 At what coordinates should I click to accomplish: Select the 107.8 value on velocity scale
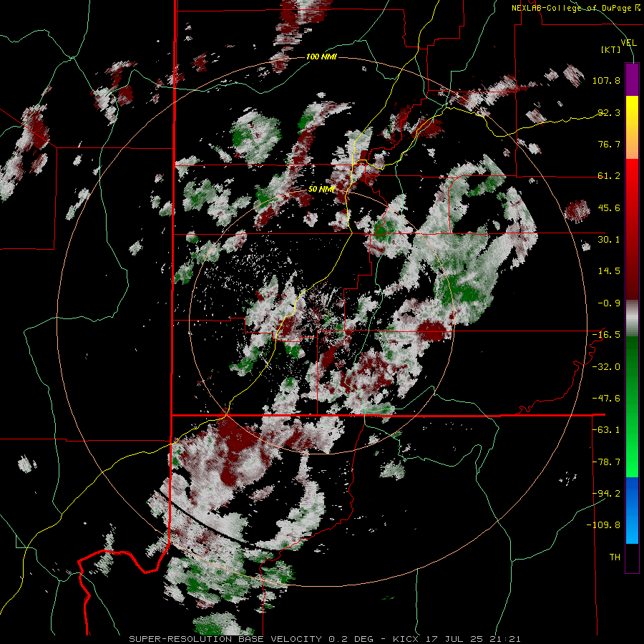pos(606,80)
